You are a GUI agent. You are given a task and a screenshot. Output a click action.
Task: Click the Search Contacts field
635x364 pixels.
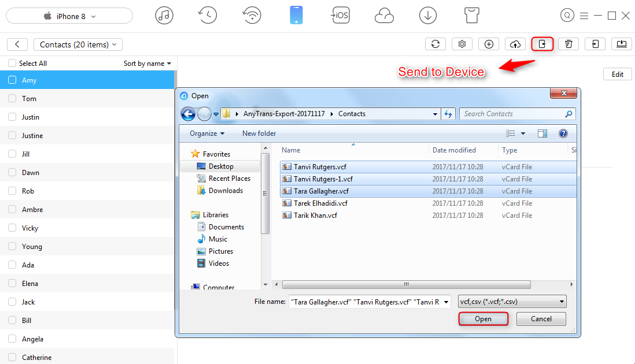click(x=517, y=114)
